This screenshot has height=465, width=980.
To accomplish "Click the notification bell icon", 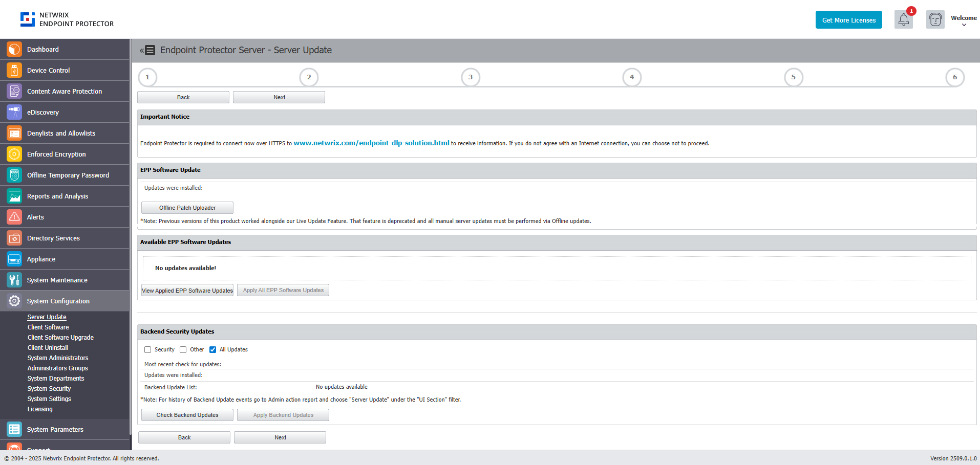I will (903, 19).
